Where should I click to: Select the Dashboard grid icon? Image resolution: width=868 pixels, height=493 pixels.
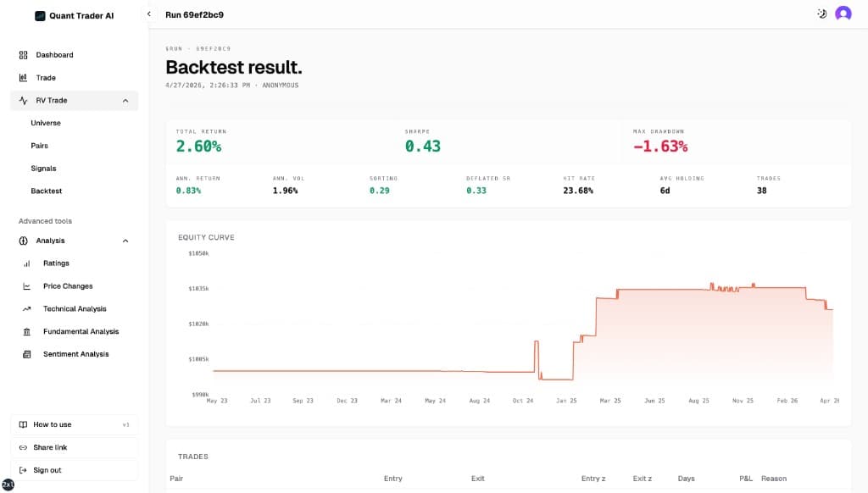click(23, 54)
